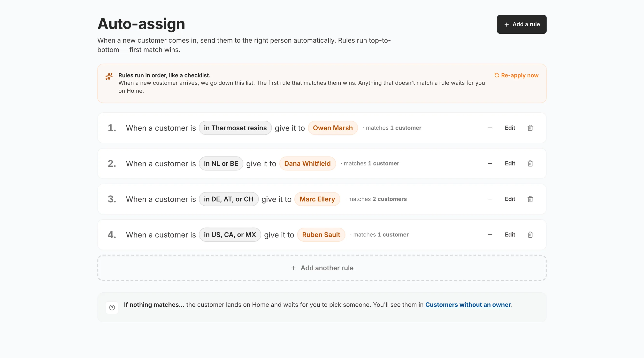Image resolution: width=644 pixels, height=358 pixels.
Task: Click the Dana Whitfield assignee chip
Action: (307, 163)
